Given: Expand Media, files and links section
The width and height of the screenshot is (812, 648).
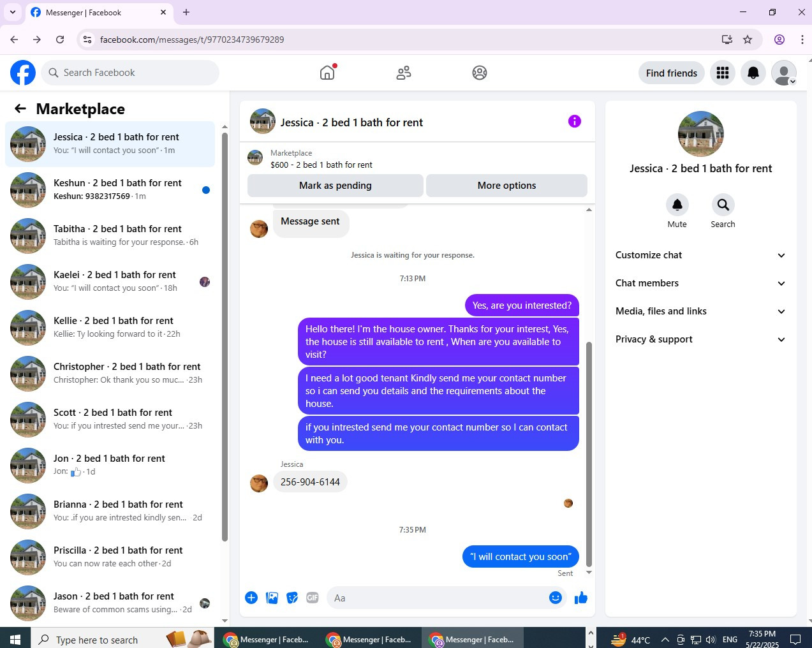Looking at the screenshot, I should (700, 311).
